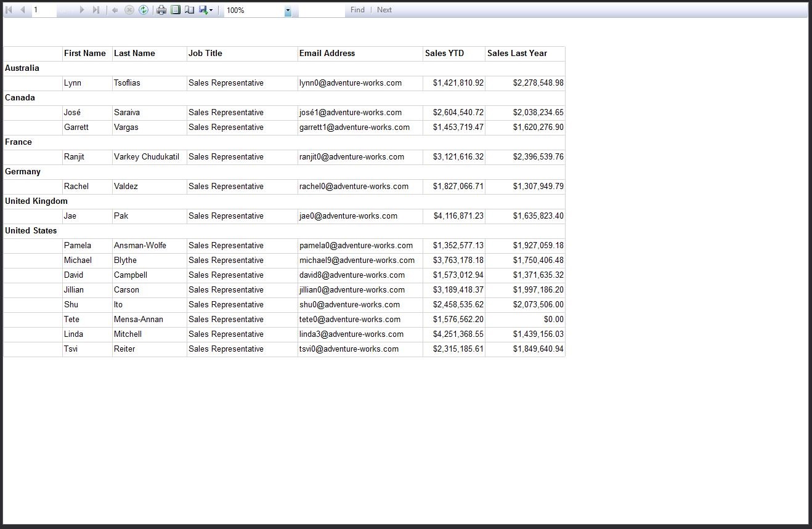
Task: Navigate to the previous page
Action: 22,10
